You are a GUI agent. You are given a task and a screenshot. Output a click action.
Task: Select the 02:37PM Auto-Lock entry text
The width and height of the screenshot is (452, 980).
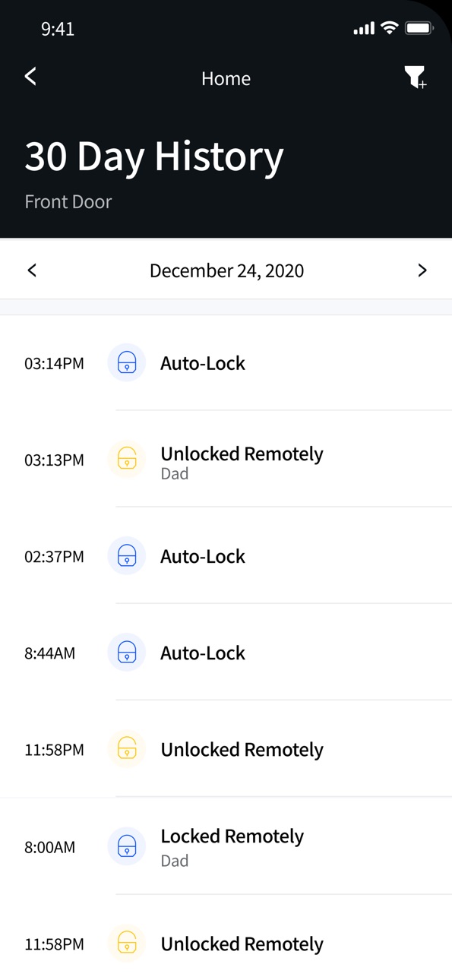202,556
